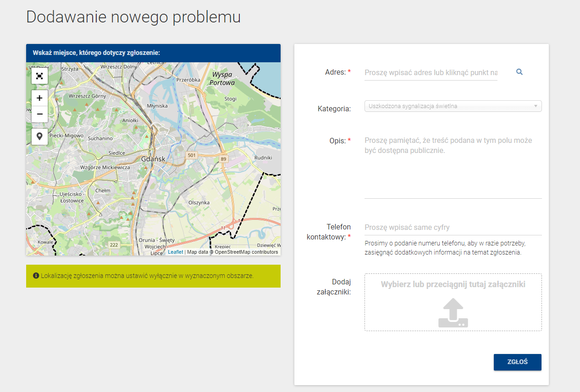Click the upload attachment tray icon

[453, 313]
